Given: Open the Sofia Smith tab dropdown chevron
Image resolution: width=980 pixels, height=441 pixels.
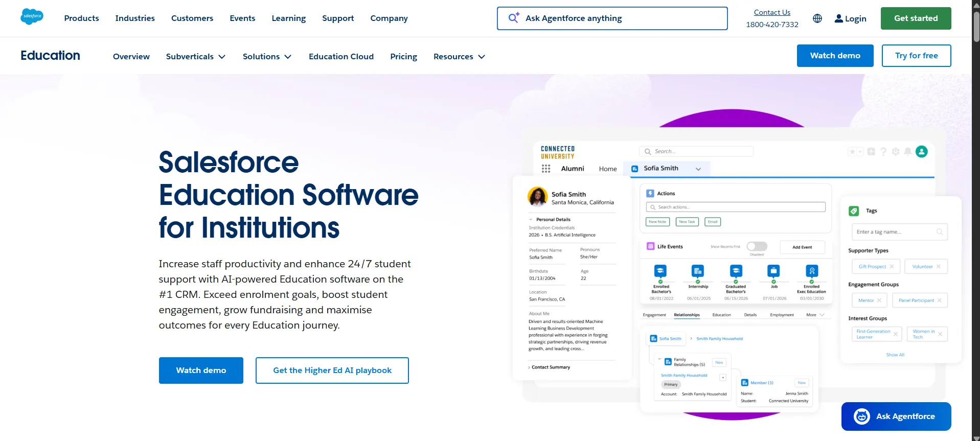Looking at the screenshot, I should (698, 169).
